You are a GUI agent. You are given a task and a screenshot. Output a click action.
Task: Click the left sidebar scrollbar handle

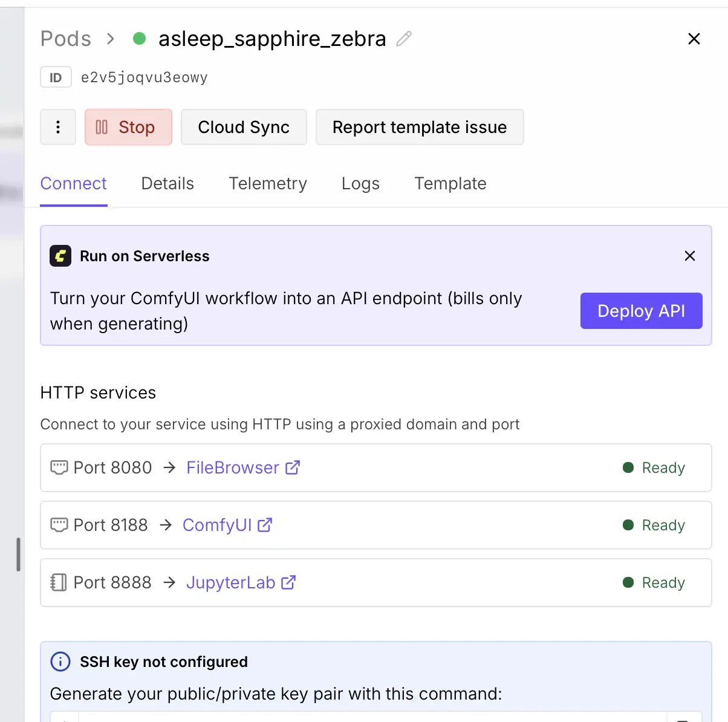tap(18, 555)
